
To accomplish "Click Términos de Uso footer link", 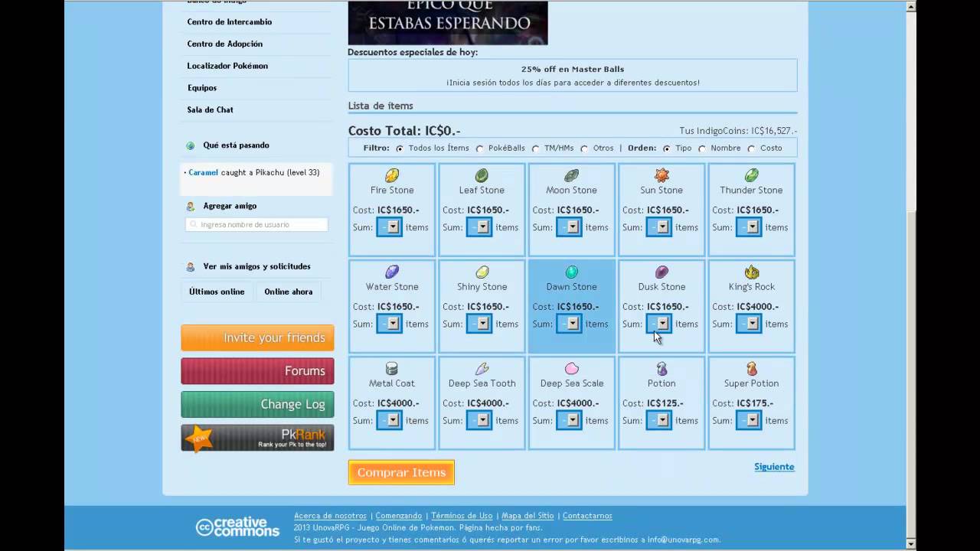I will pyautogui.click(x=462, y=516).
